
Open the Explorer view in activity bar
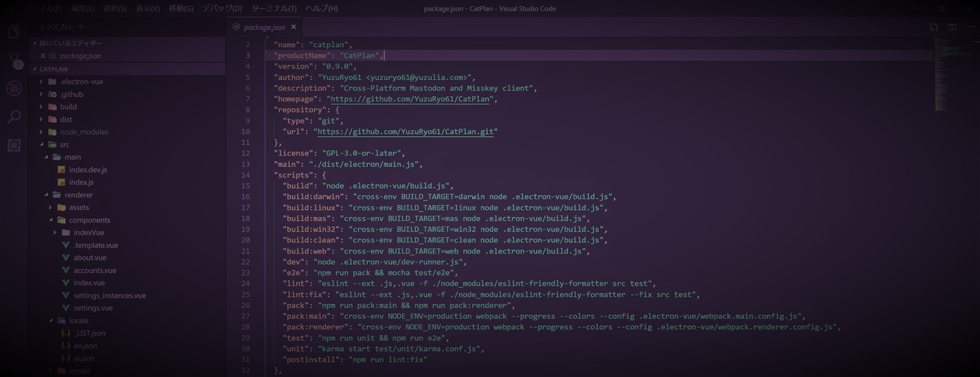tap(13, 32)
